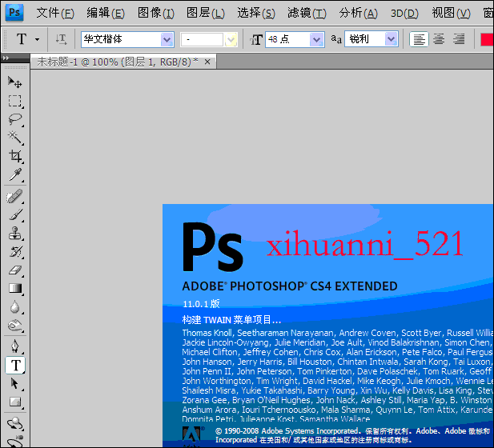Select the Magic Wand tool
This screenshot has height=448, width=494.
(x=14, y=138)
